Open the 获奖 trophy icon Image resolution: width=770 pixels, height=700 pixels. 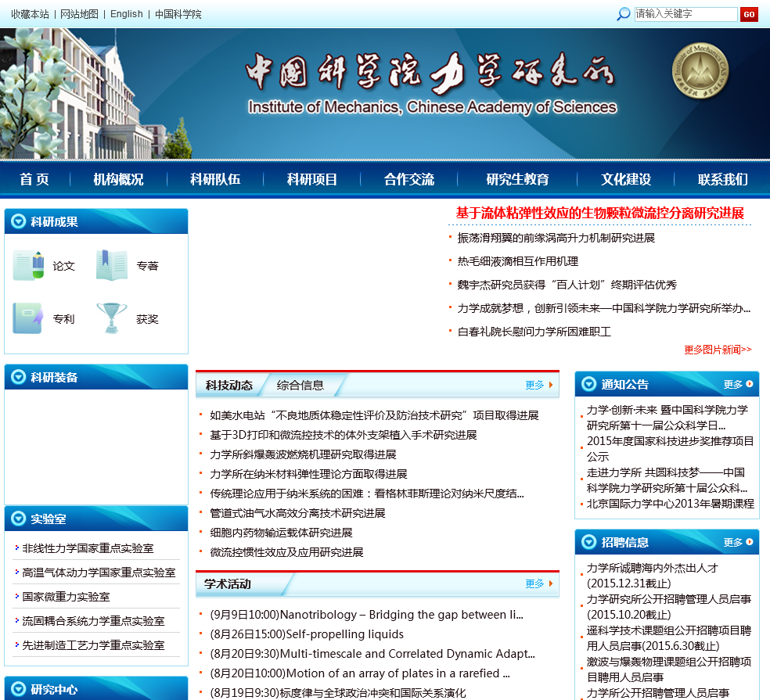[112, 318]
